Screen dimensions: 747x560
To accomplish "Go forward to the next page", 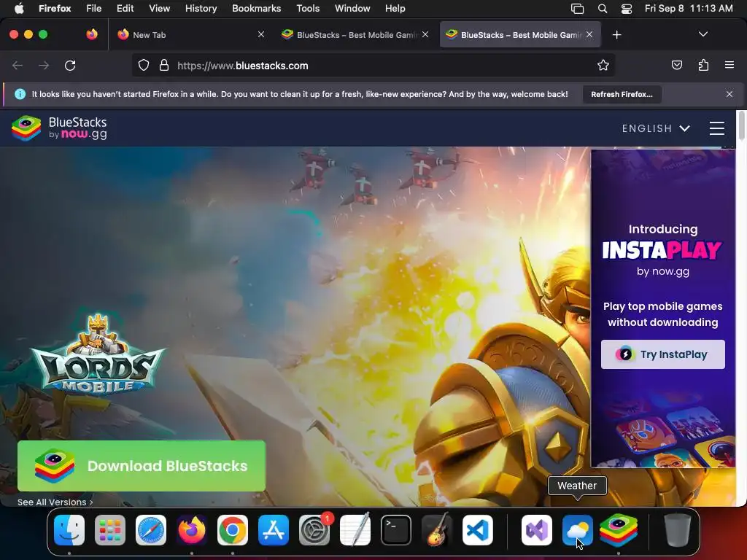I will click(44, 65).
